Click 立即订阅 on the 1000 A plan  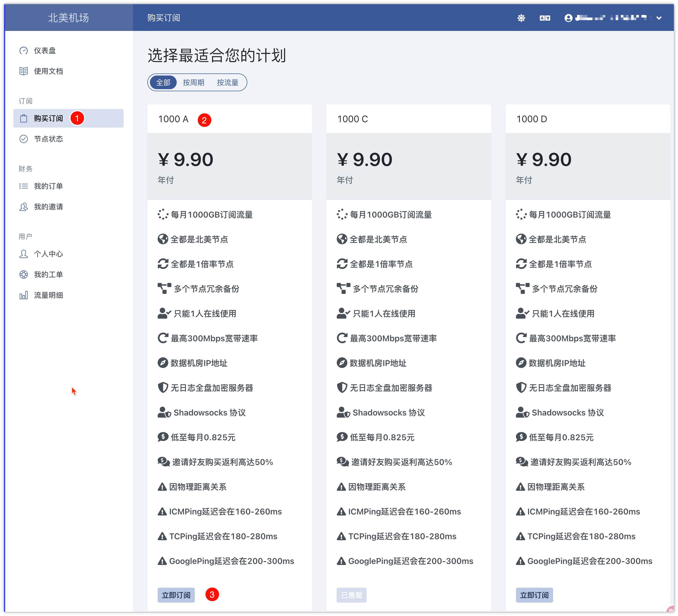click(176, 595)
